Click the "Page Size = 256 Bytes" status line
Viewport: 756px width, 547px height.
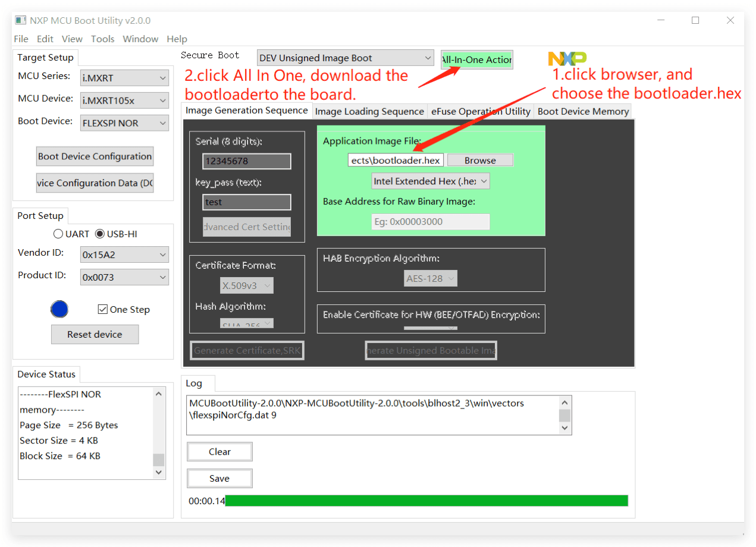pyautogui.click(x=69, y=425)
